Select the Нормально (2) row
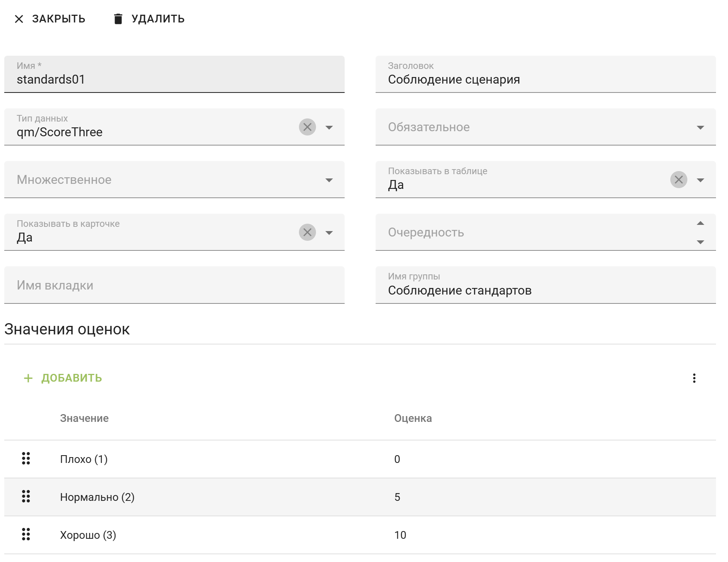The height and width of the screenshot is (562, 728). coord(232,497)
